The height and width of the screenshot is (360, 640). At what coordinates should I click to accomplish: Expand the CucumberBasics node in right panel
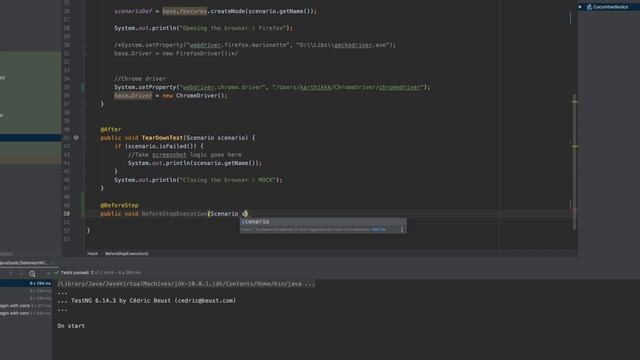pos(580,7)
